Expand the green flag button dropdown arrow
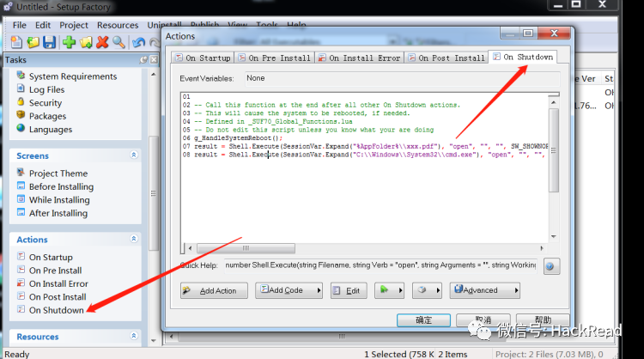Viewport: 644px width, 359px height. pyautogui.click(x=400, y=290)
